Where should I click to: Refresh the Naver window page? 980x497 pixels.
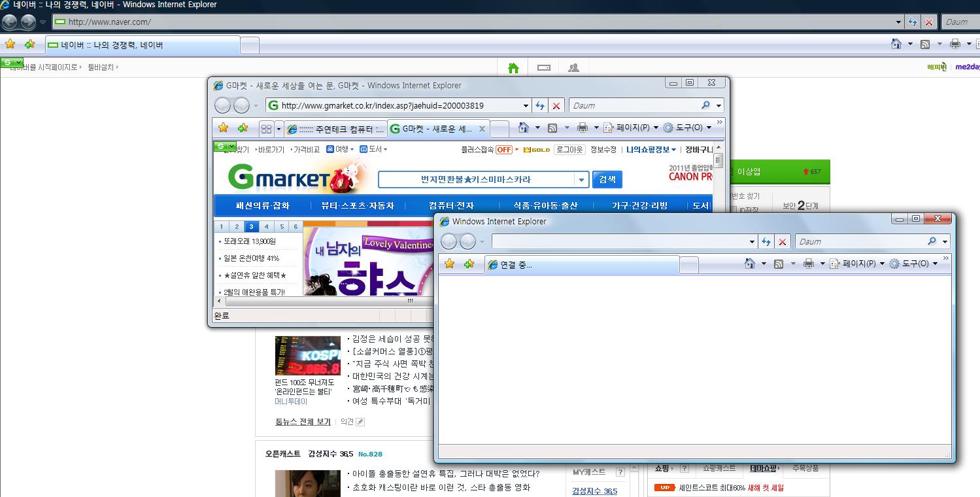[913, 22]
